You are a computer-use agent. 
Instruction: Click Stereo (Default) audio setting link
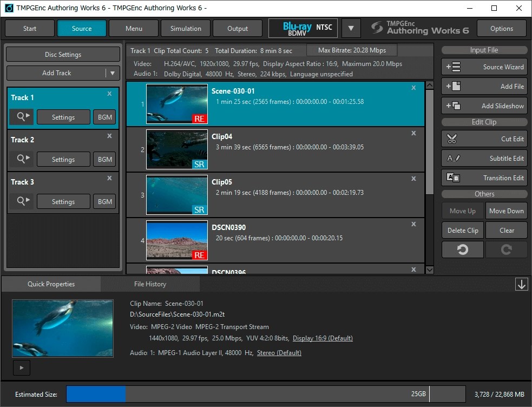pos(279,353)
